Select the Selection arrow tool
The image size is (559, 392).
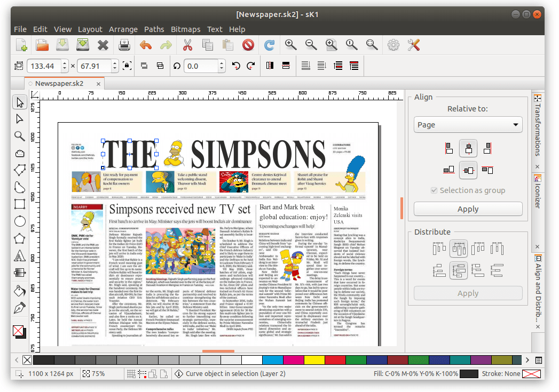tap(20, 102)
